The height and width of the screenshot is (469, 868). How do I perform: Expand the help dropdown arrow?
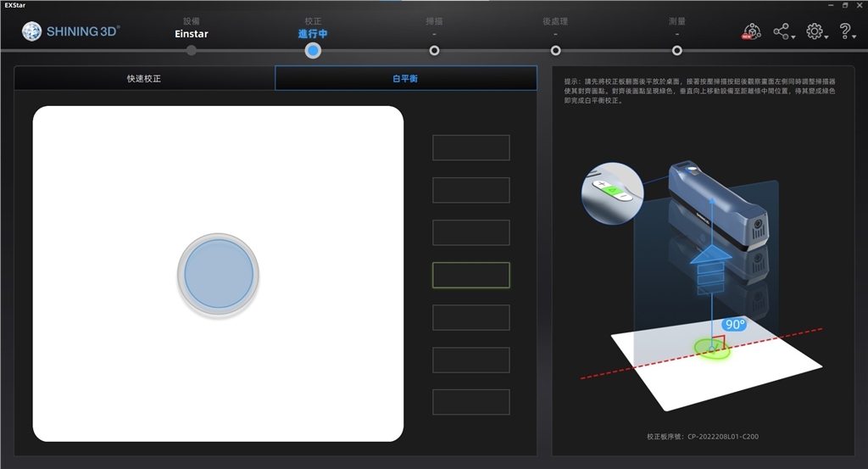click(x=855, y=37)
